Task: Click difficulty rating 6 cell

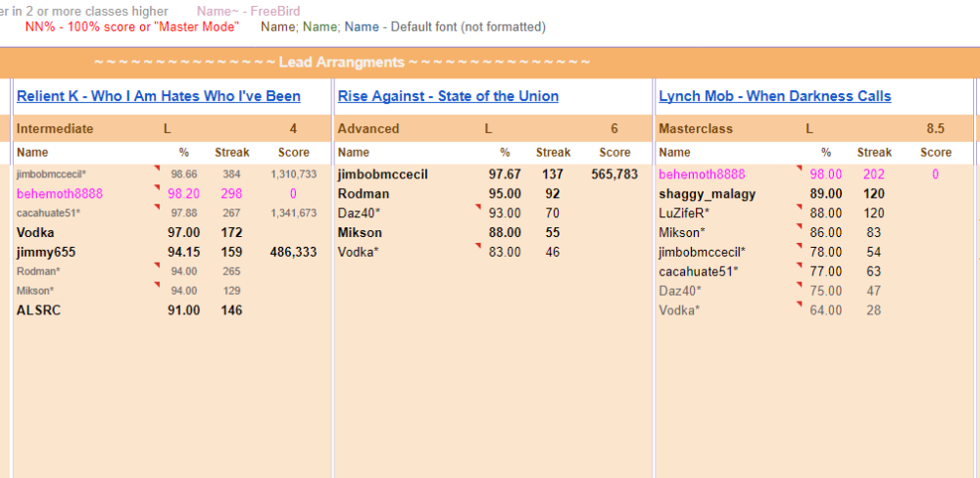Action: (x=614, y=128)
